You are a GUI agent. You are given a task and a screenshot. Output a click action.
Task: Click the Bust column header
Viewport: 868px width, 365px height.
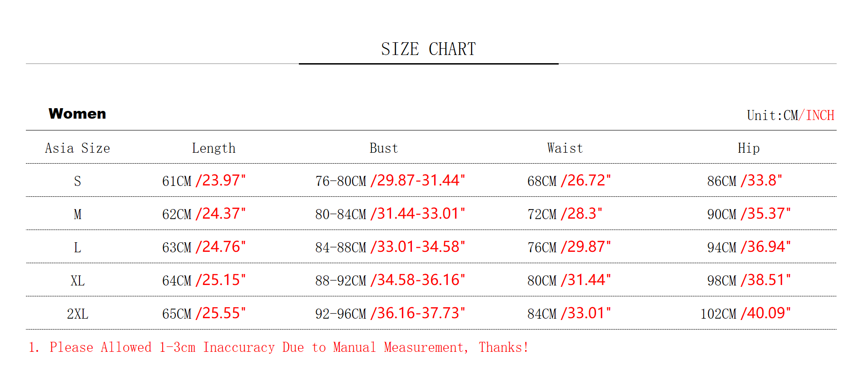tap(383, 148)
